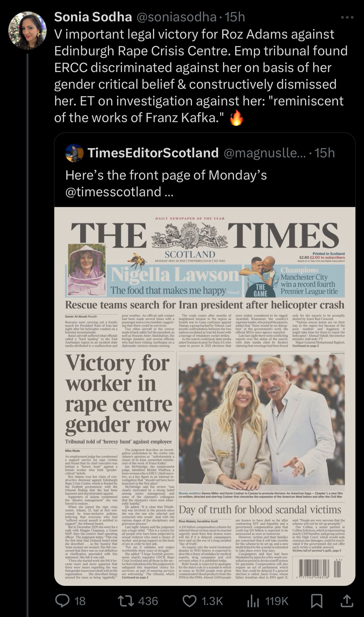Open TimesEditorScotland's small avatar
Viewport: 364px width, 617px height.
tap(74, 153)
